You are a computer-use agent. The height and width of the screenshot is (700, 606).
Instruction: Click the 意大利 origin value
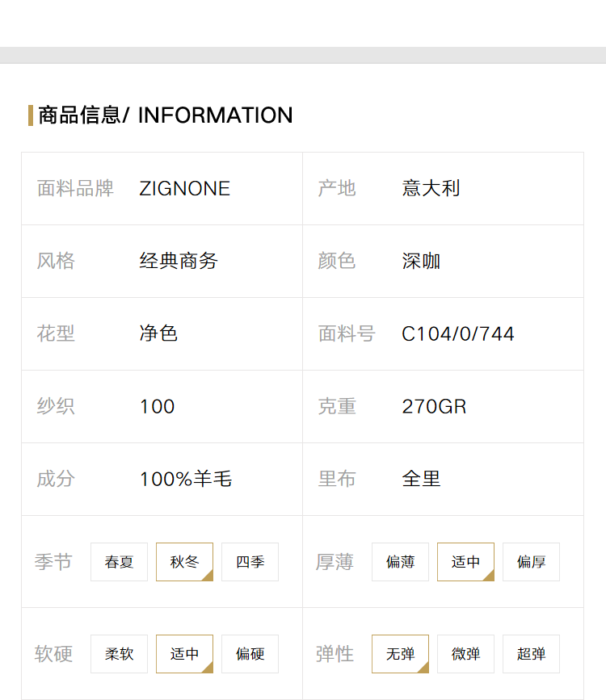[431, 188]
